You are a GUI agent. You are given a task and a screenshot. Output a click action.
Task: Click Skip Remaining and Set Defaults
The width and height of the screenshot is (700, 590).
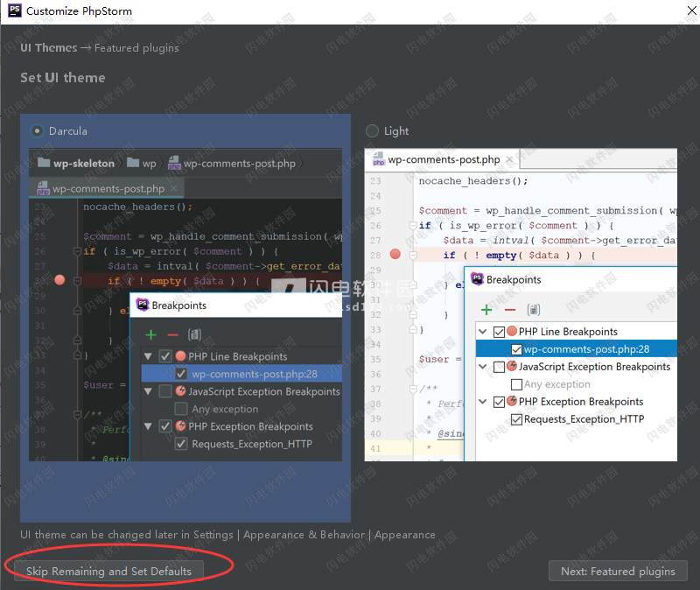108,571
